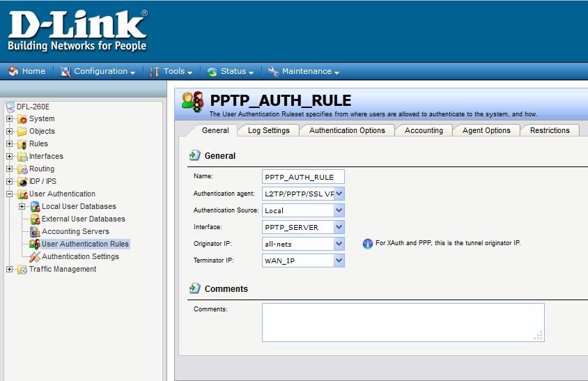
Task: Click inside the Comments text area
Action: (403, 322)
